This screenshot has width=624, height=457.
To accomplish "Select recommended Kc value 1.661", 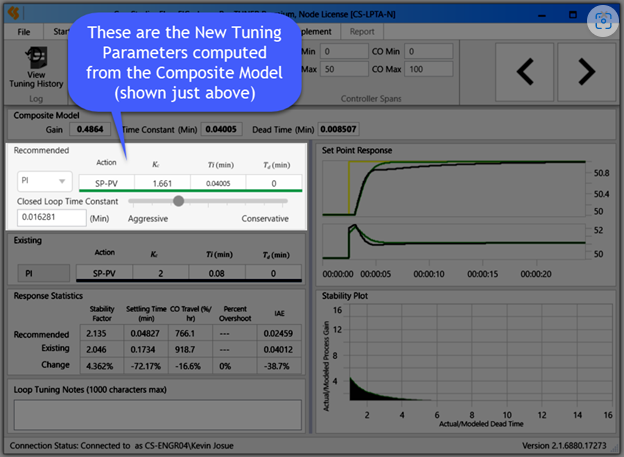I will [162, 183].
